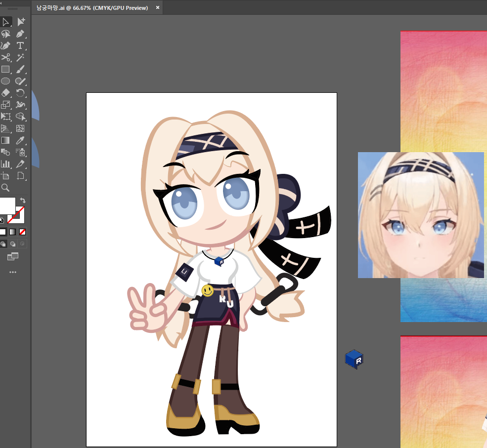Expand the Edit Toolbar three-dots menu

tap(13, 272)
